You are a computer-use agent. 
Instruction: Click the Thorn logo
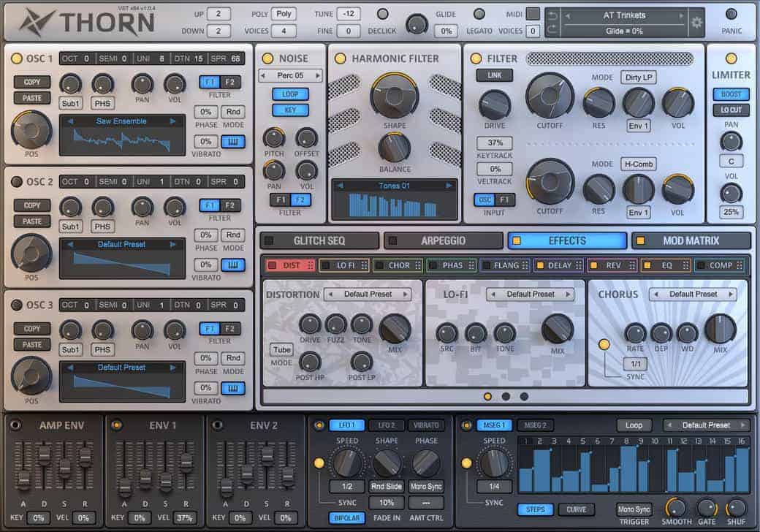click(87, 23)
